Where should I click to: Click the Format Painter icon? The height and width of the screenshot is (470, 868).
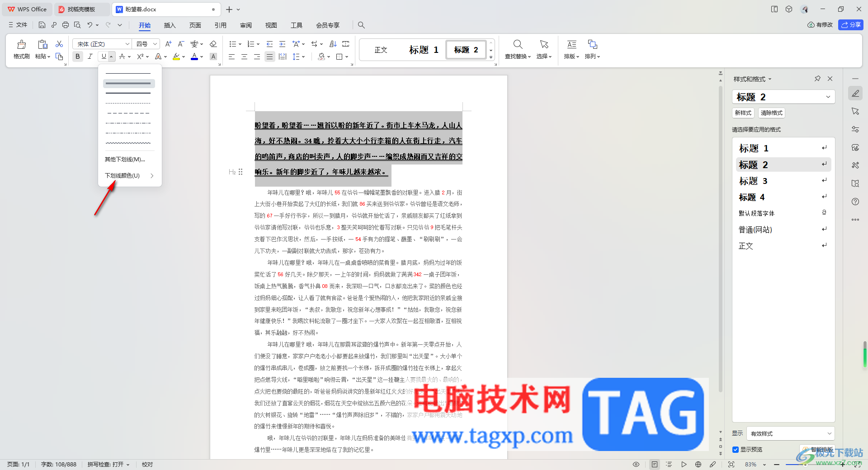tap(21, 44)
